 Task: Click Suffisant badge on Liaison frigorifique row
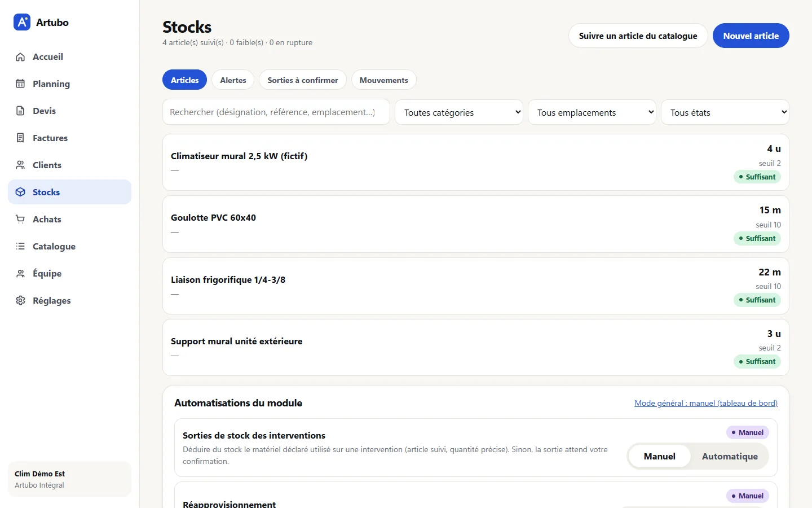pyautogui.click(x=757, y=300)
